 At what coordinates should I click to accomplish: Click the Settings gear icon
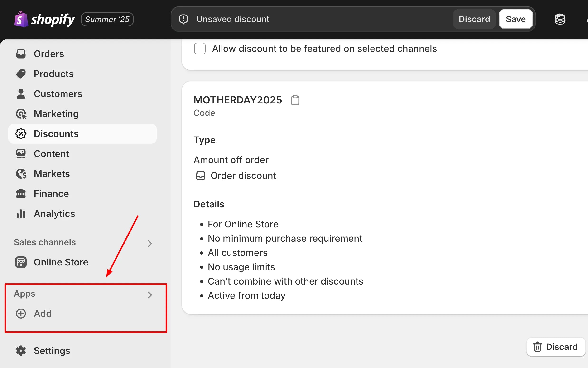(21, 351)
